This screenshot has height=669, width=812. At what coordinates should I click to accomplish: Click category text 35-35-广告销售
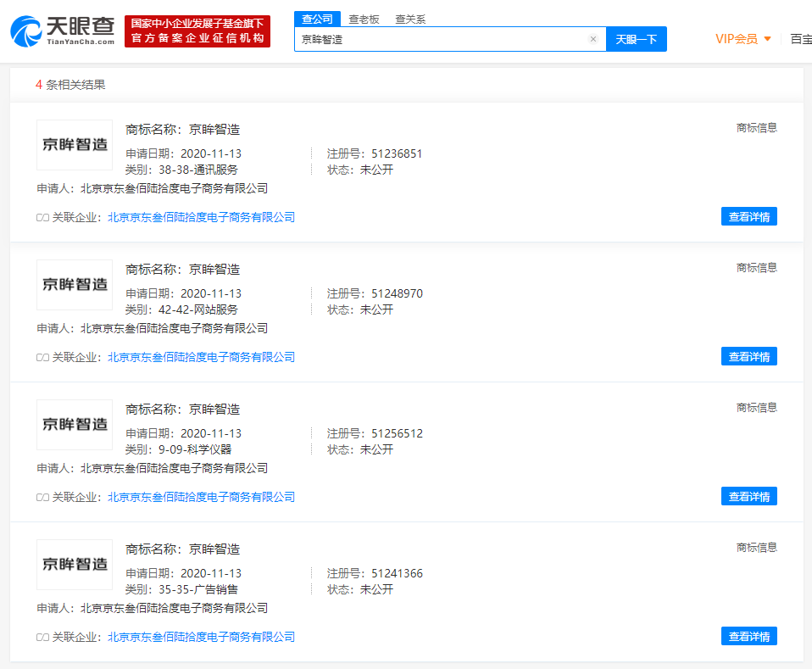pos(198,589)
